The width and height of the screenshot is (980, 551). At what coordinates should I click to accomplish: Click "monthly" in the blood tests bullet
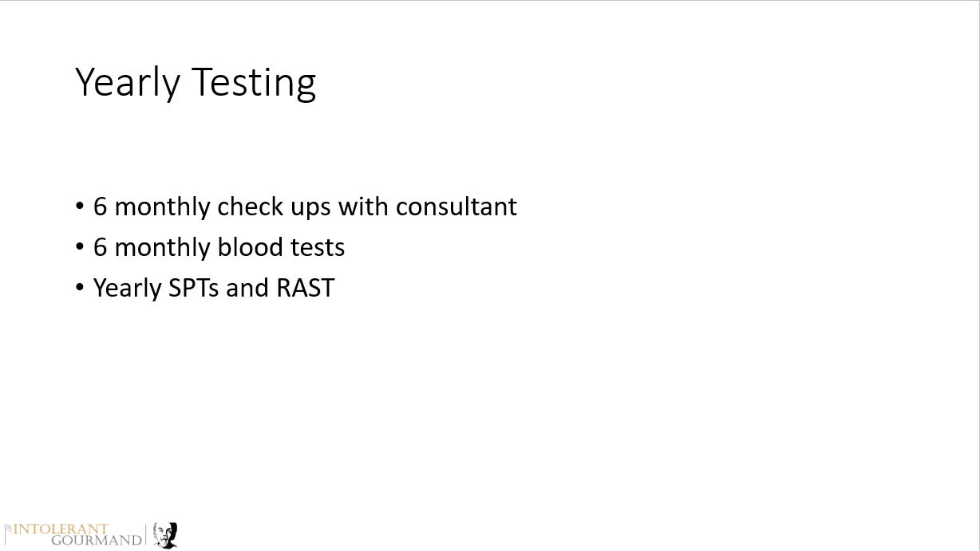pos(163,248)
